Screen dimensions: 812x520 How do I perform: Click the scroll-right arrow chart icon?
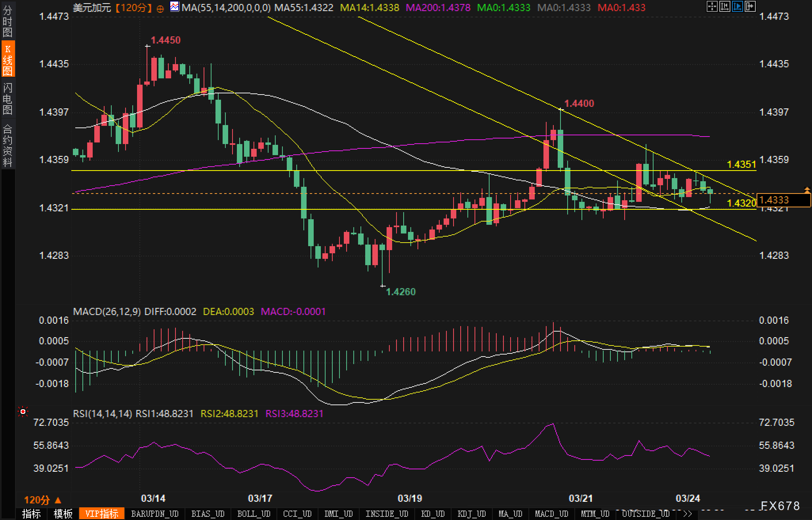[750, 6]
